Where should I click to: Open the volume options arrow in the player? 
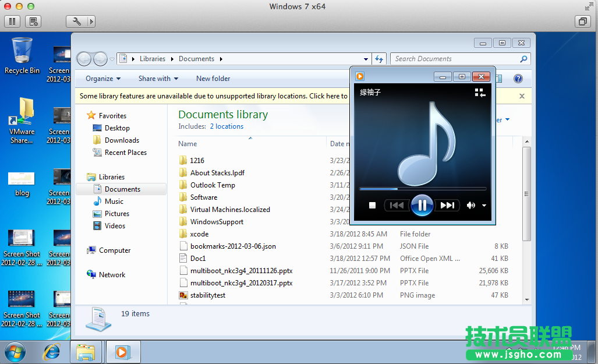click(x=484, y=205)
